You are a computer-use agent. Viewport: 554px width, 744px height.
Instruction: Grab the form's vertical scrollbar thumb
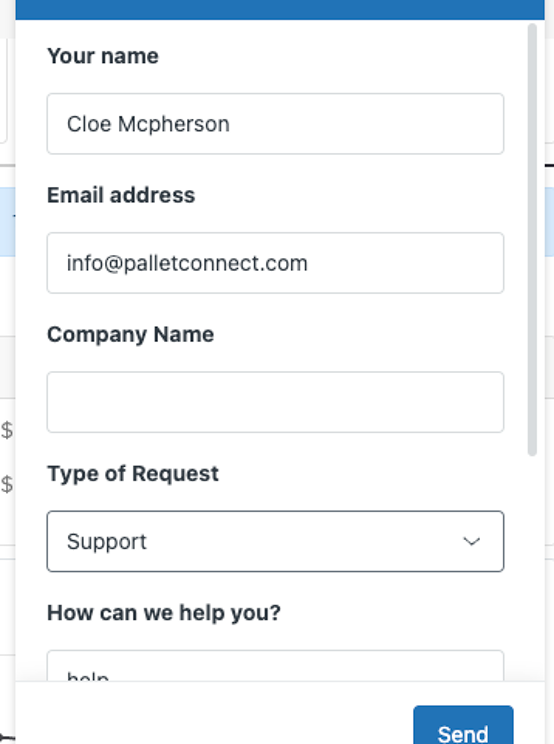tap(532, 240)
